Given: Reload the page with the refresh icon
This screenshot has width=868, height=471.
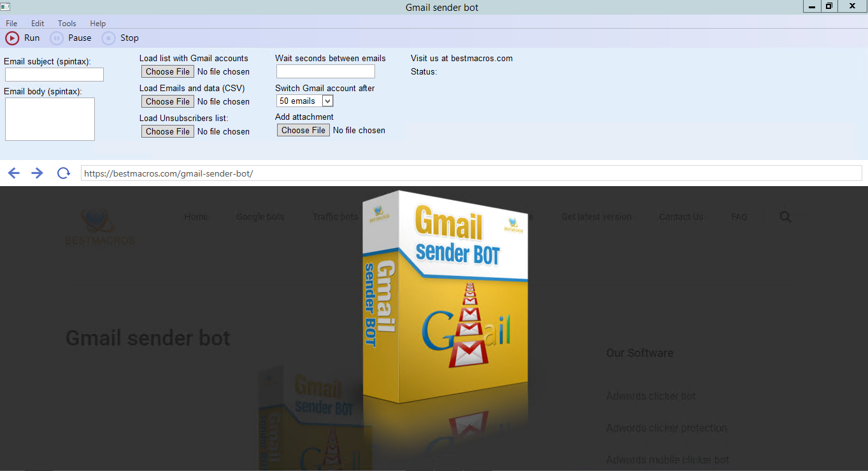Looking at the screenshot, I should pyautogui.click(x=63, y=173).
